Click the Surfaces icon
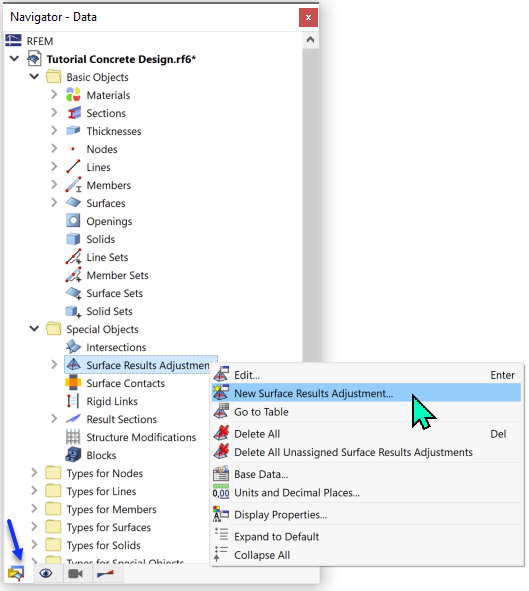This screenshot has width=529, height=591. click(73, 203)
